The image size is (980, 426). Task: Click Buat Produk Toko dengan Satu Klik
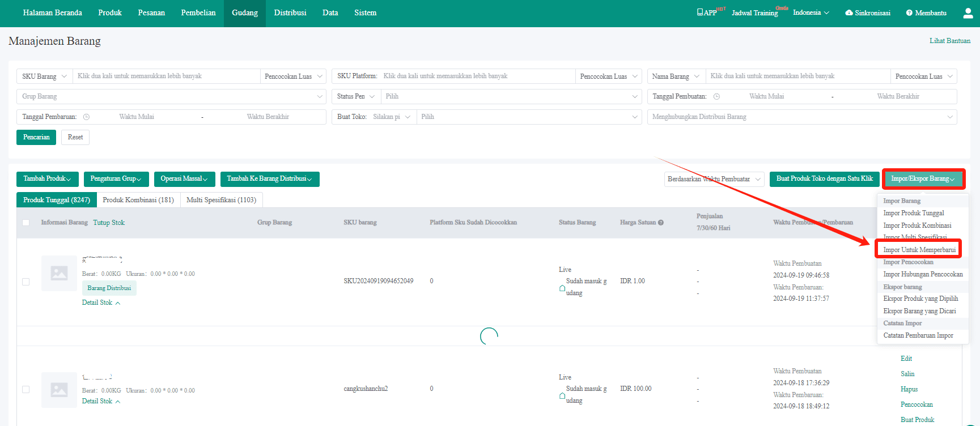[825, 179]
